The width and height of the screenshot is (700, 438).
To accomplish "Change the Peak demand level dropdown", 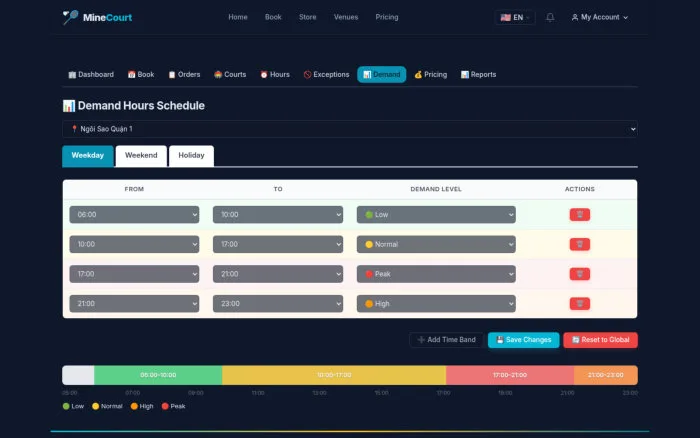I will point(436,274).
